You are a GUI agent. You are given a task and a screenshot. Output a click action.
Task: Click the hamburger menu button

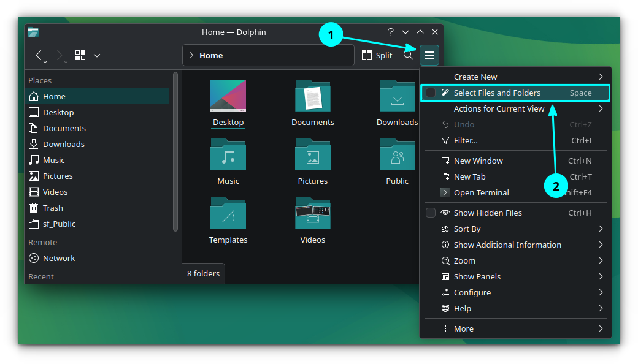pos(429,55)
